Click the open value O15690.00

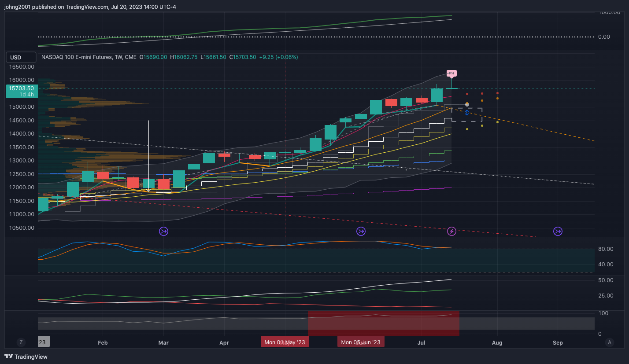pos(153,57)
